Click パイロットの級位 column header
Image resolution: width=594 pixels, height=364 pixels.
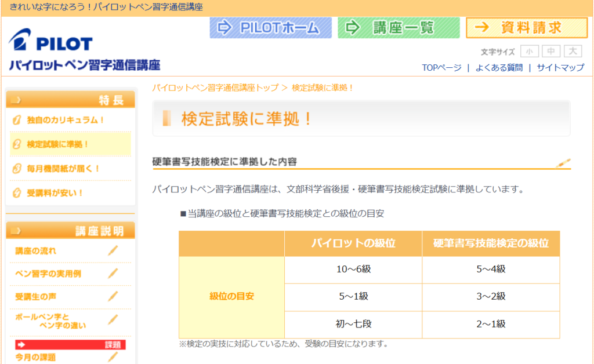(x=353, y=243)
